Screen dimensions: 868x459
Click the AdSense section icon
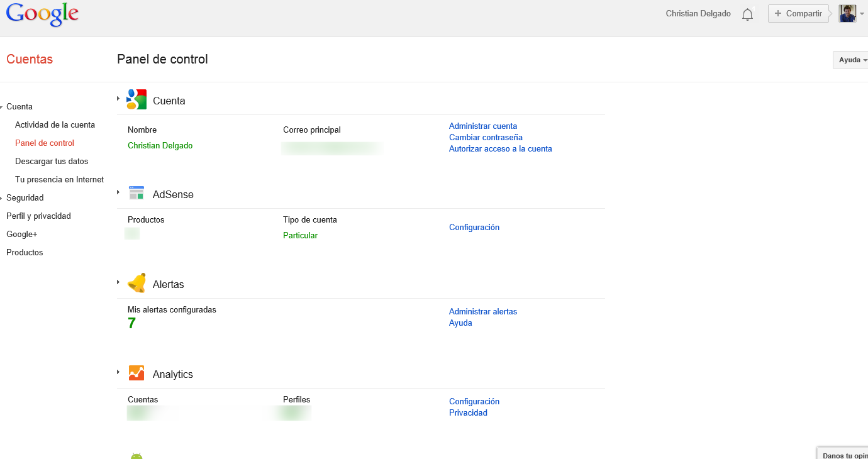(136, 192)
